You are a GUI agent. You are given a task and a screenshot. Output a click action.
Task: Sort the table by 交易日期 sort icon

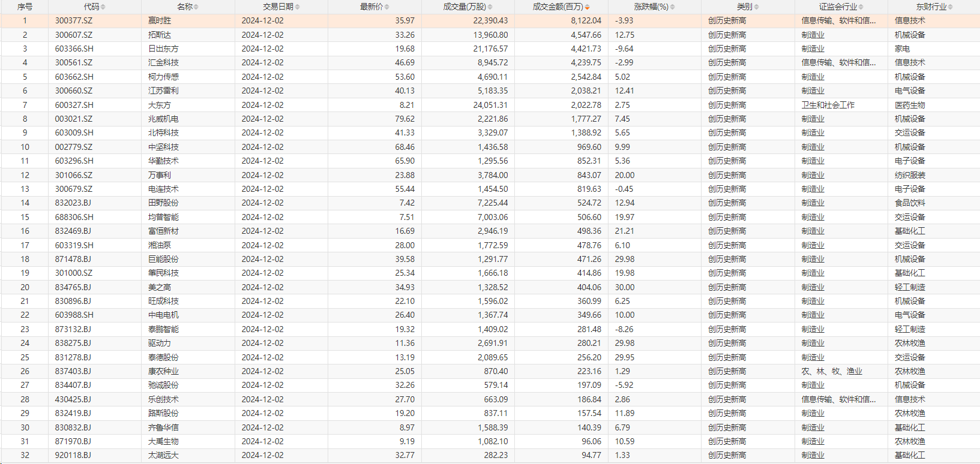pos(298,7)
